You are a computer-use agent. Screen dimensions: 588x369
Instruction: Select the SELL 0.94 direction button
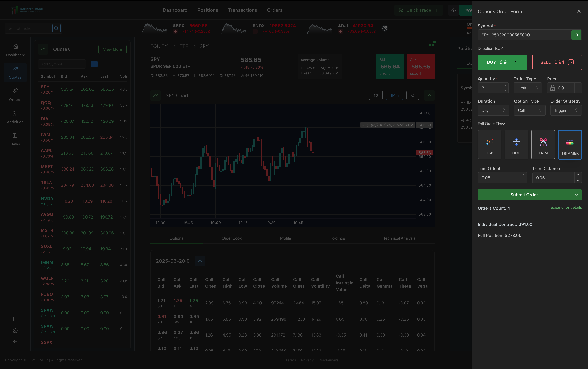(x=557, y=62)
